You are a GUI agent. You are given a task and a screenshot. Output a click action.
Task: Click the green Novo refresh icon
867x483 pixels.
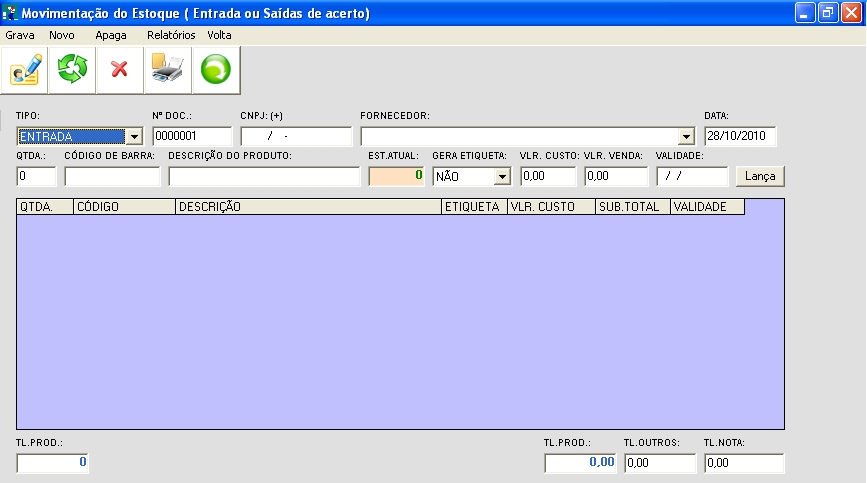[72, 70]
